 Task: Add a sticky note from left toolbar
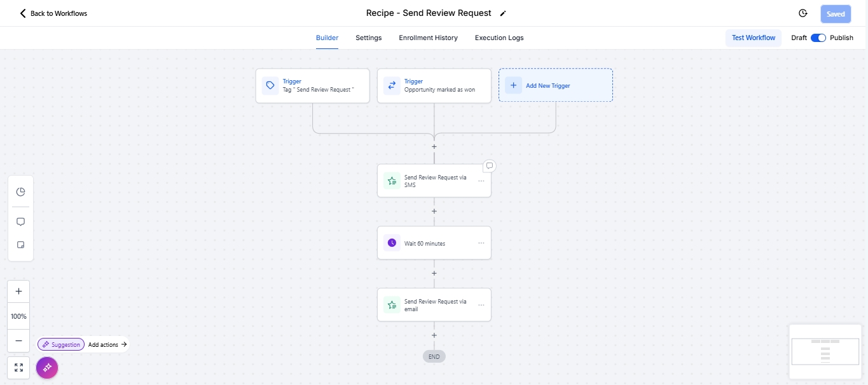tap(20, 245)
